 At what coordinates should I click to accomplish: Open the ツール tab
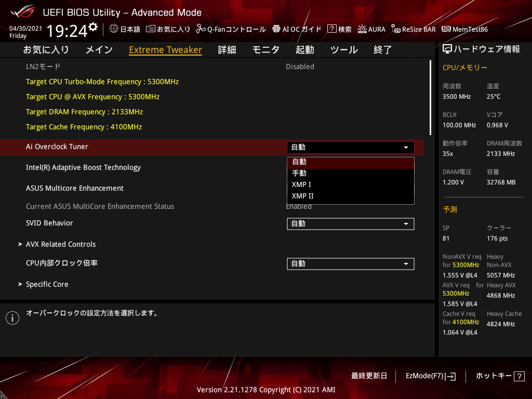344,50
